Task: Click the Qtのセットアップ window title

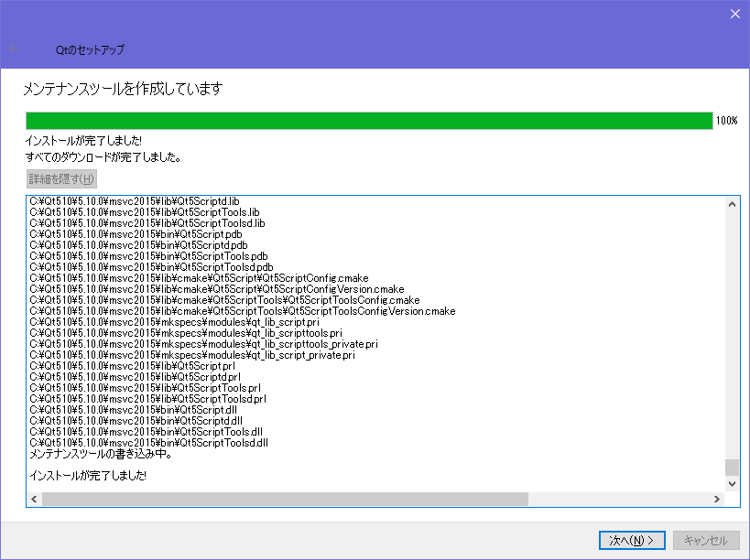Action: pos(90,49)
